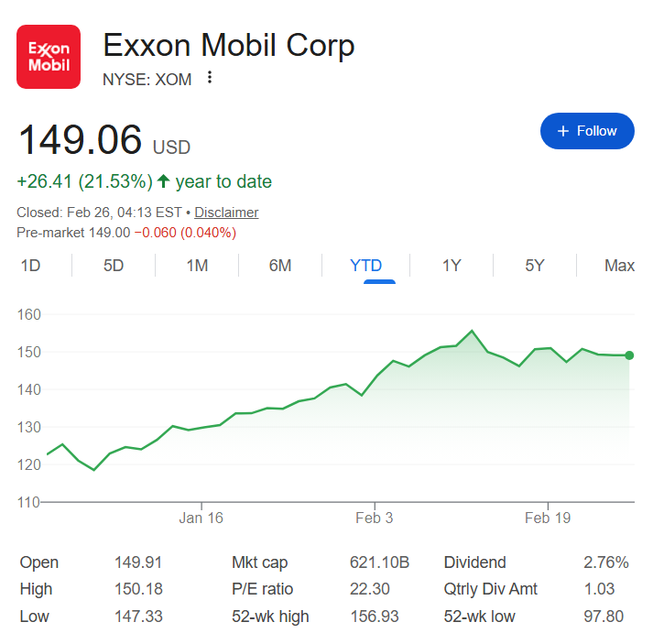The height and width of the screenshot is (644, 653).
Task: View the 1Y price chart
Action: (452, 266)
